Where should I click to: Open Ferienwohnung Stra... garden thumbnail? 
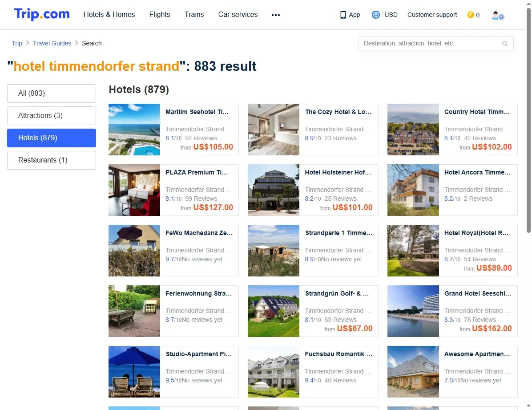point(134,311)
